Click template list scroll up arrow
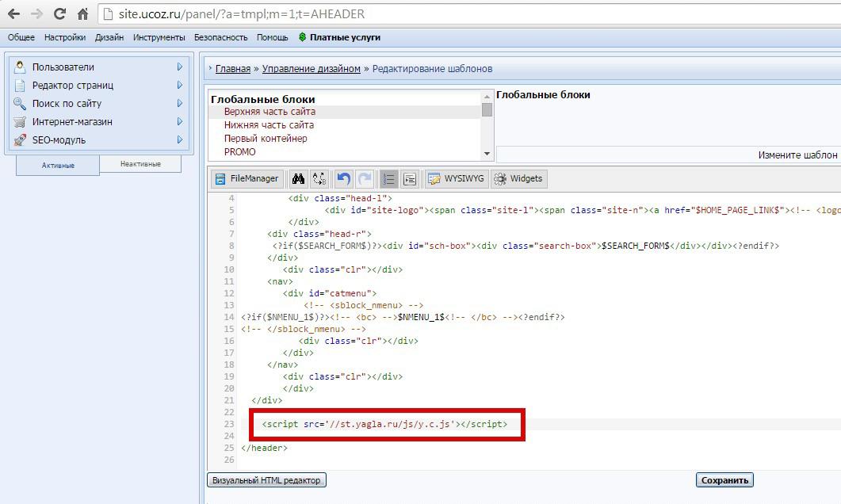Screen dimensions: 841x504 [x=487, y=97]
